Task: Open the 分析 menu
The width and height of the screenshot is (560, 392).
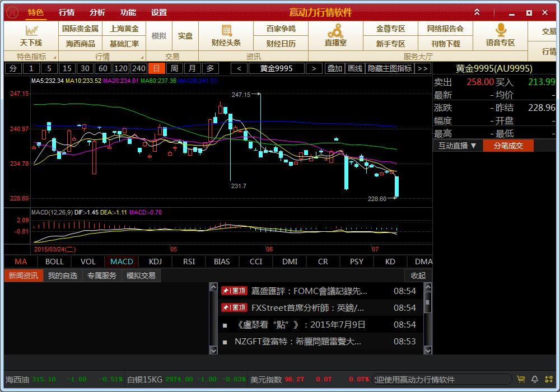Action: coord(97,12)
